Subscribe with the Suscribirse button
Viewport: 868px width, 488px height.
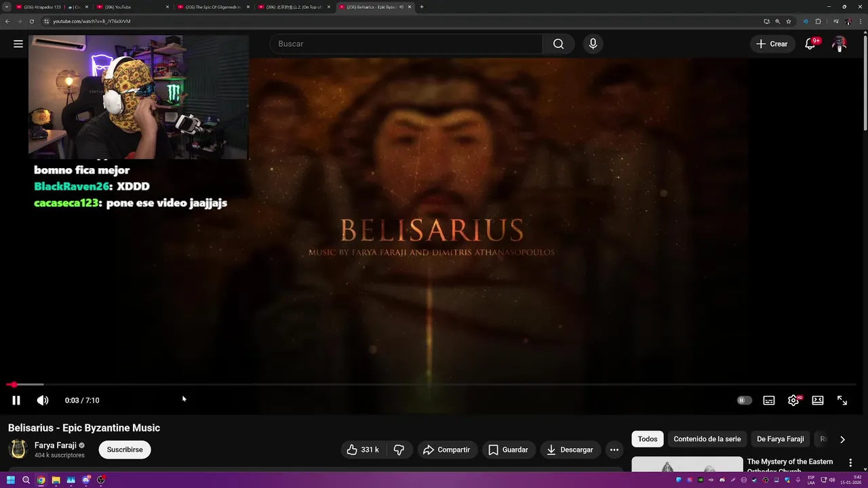coord(125,449)
